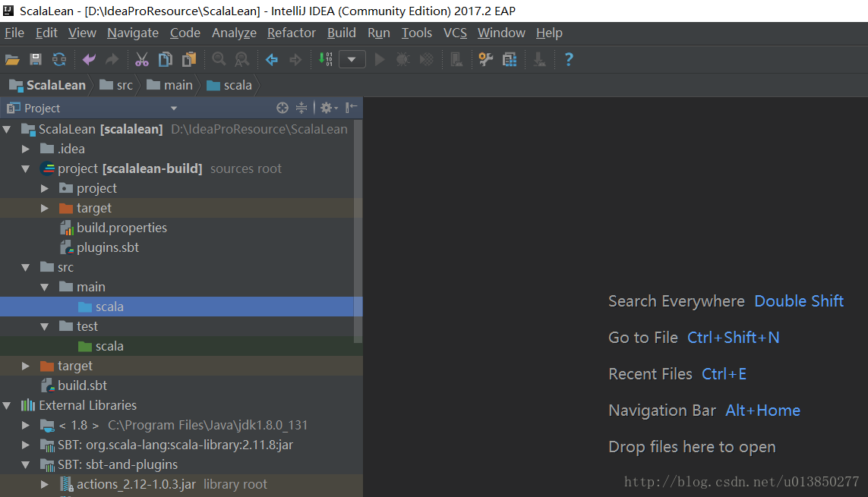Expand the .idea folder
The height and width of the screenshot is (497, 868).
point(26,149)
